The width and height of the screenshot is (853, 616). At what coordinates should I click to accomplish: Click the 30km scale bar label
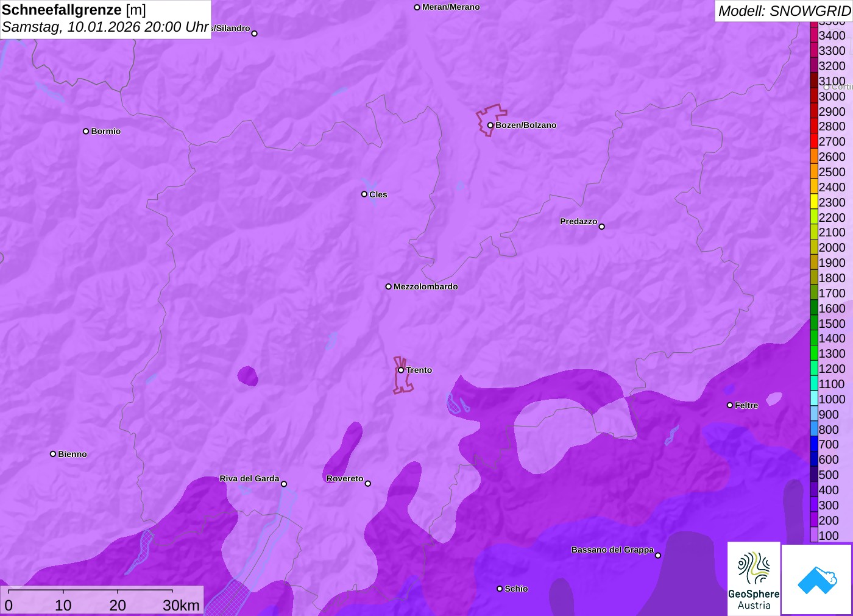coord(181,605)
